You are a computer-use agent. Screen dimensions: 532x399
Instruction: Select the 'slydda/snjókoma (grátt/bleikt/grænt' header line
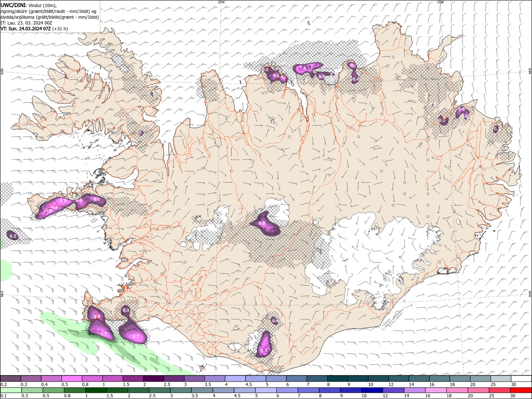(49, 17)
